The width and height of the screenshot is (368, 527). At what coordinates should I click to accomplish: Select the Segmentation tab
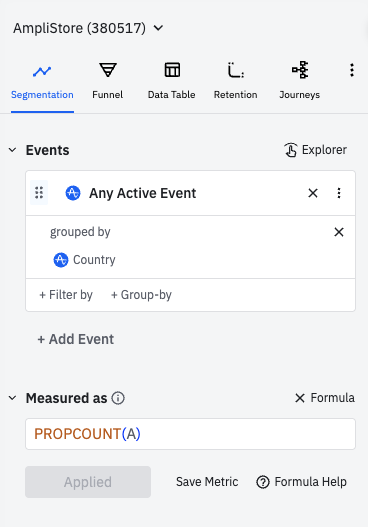pyautogui.click(x=42, y=81)
